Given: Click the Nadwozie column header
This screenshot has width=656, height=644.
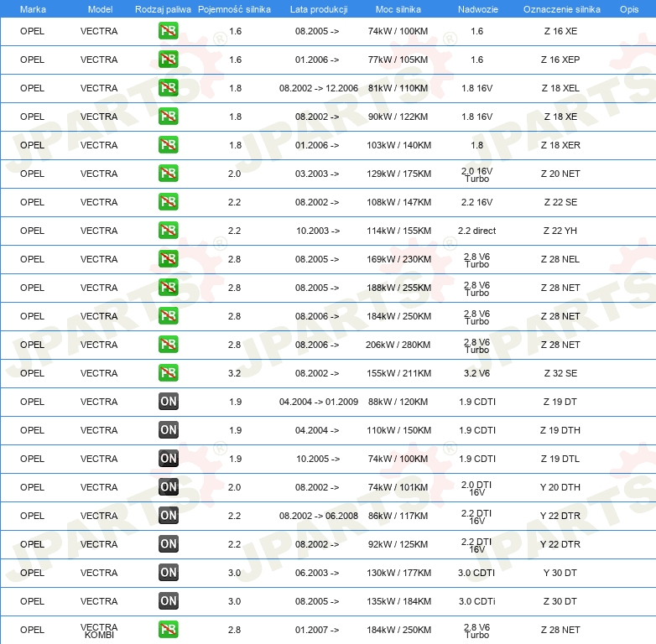Looking at the screenshot, I should click(x=478, y=9).
